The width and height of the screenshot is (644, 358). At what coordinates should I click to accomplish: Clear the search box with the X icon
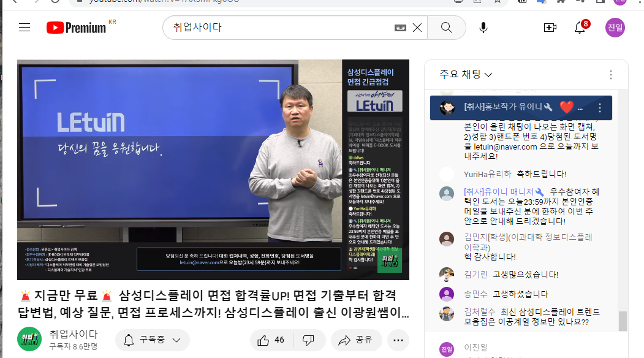pos(417,28)
